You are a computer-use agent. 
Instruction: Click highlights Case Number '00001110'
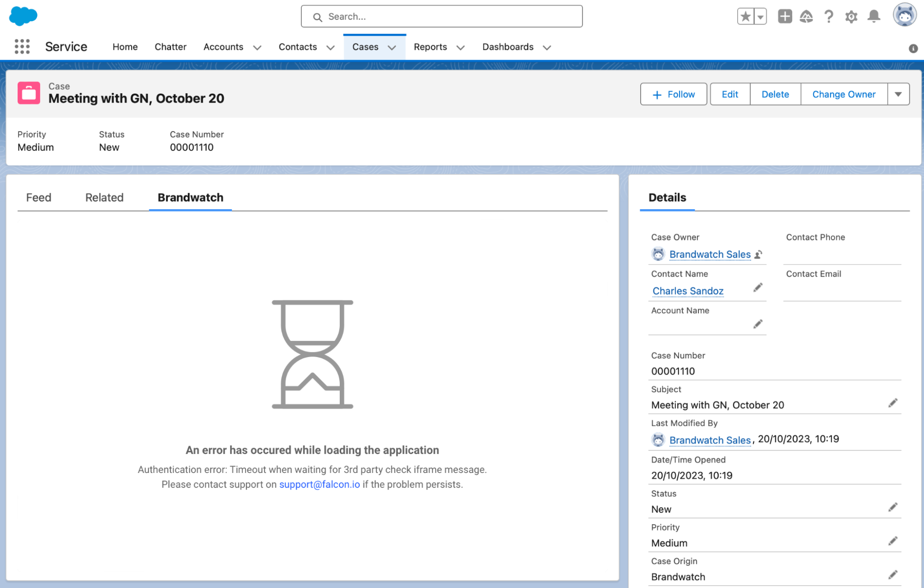tap(192, 147)
